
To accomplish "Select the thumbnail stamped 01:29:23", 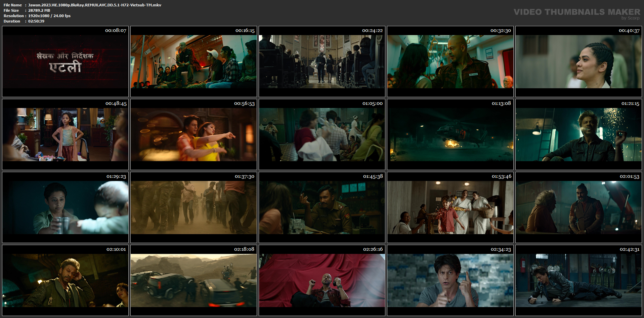I will click(x=65, y=207).
